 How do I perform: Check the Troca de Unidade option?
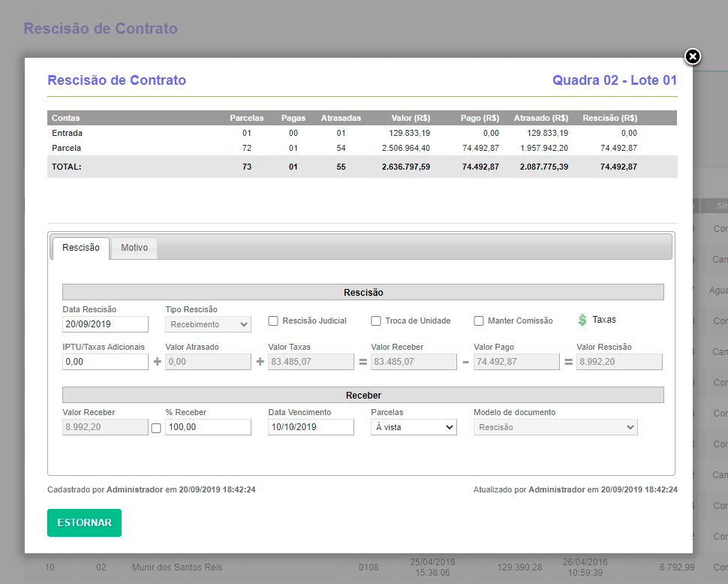point(376,321)
